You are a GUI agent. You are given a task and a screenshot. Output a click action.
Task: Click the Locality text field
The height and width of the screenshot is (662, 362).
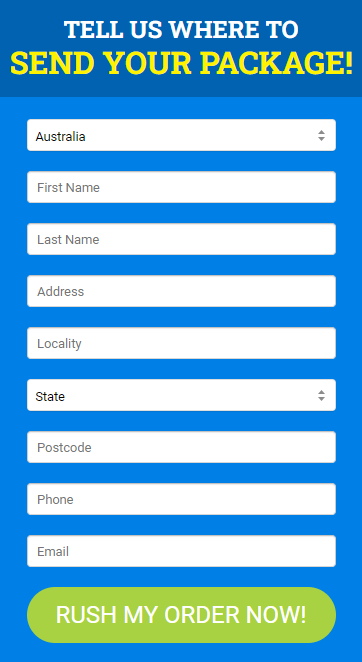(181, 343)
